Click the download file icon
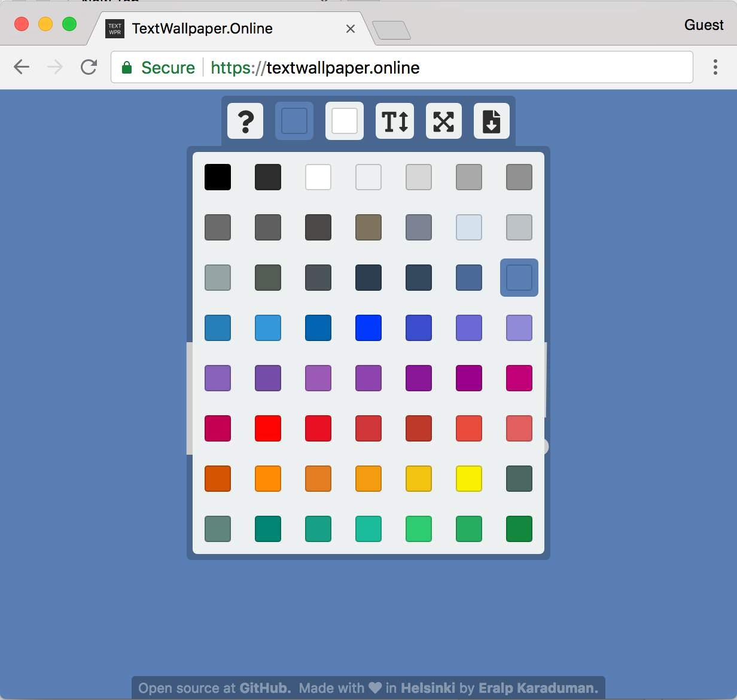 point(492,121)
